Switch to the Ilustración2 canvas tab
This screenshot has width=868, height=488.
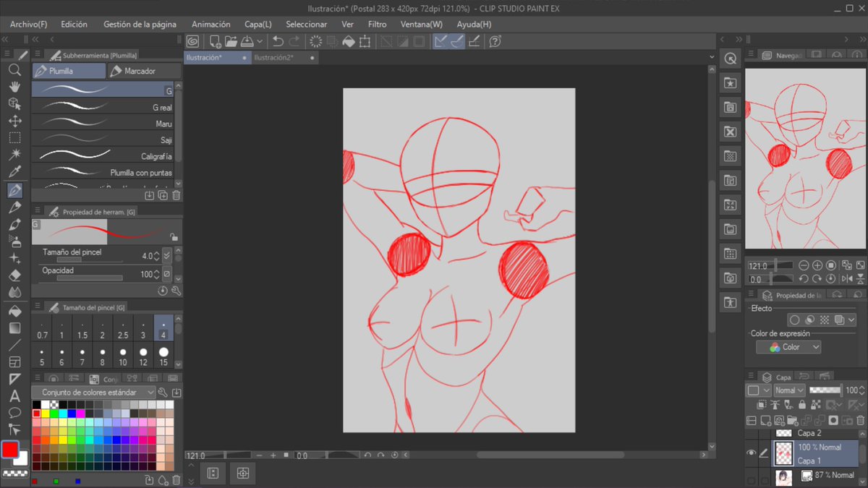(273, 57)
